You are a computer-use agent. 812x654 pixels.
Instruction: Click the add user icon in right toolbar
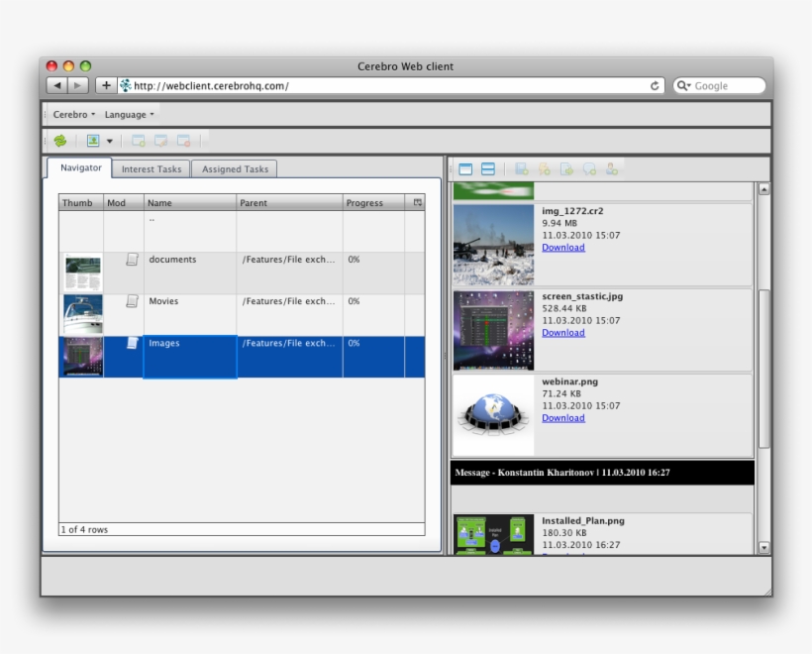(612, 169)
